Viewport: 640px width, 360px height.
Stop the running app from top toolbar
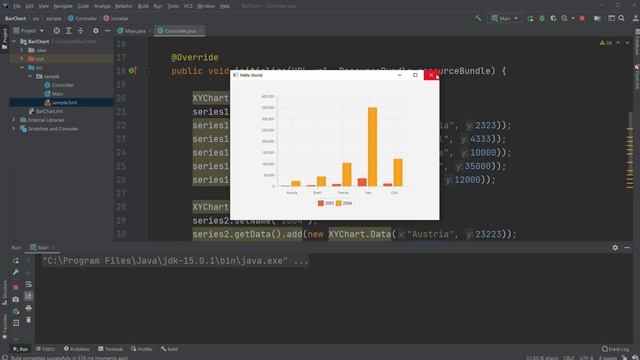[x=582, y=18]
